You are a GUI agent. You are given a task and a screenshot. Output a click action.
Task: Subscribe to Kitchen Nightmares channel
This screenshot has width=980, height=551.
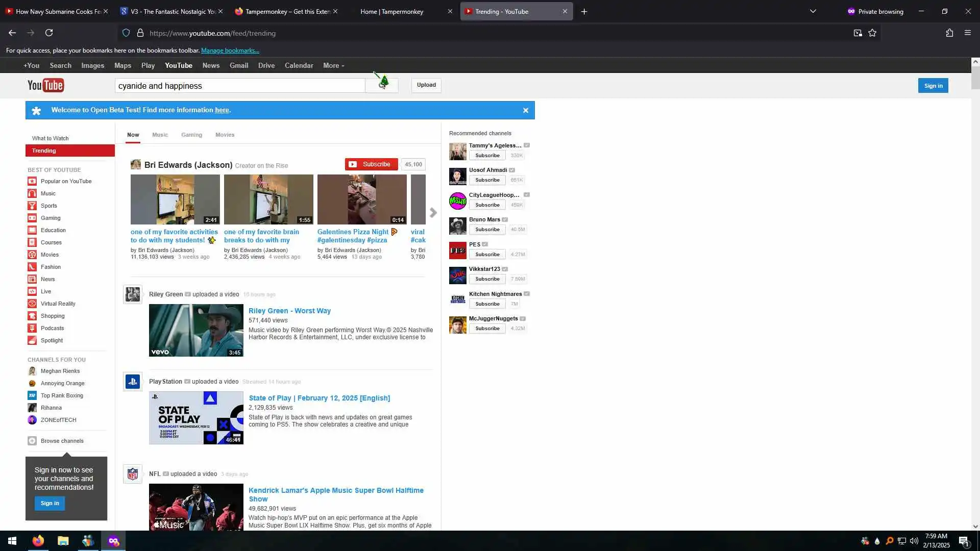[487, 304]
